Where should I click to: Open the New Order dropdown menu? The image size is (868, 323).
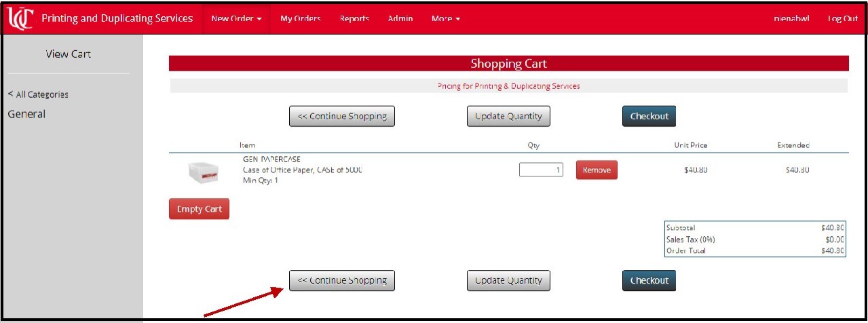click(236, 19)
